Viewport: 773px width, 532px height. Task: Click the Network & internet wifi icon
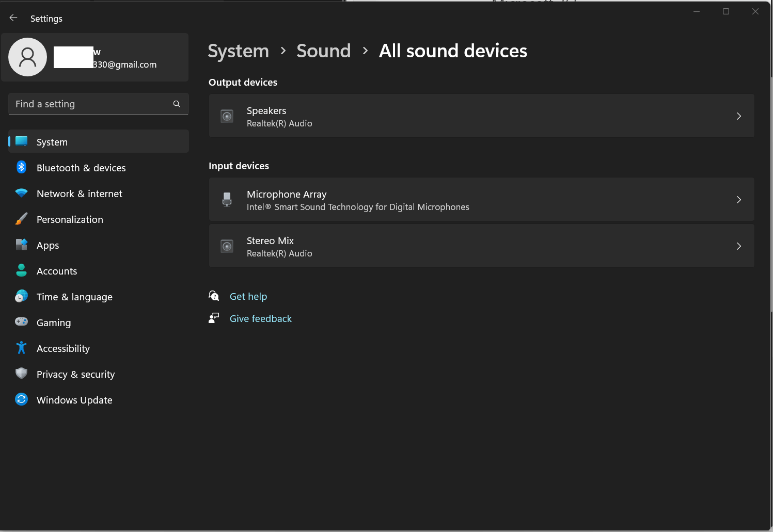click(21, 193)
